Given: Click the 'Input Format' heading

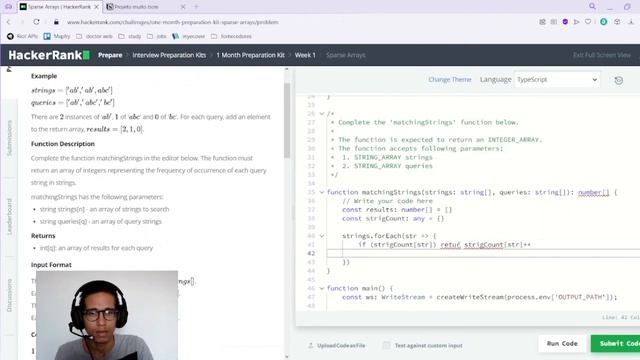Looking at the screenshot, I should pyautogui.click(x=51, y=265).
